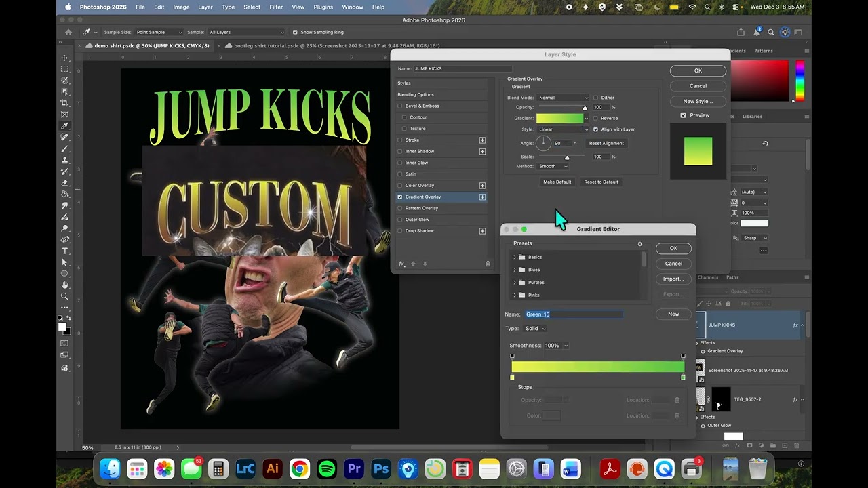The height and width of the screenshot is (488, 868).
Task: Click the trash icon in Layer Style dialog
Action: [x=488, y=264]
